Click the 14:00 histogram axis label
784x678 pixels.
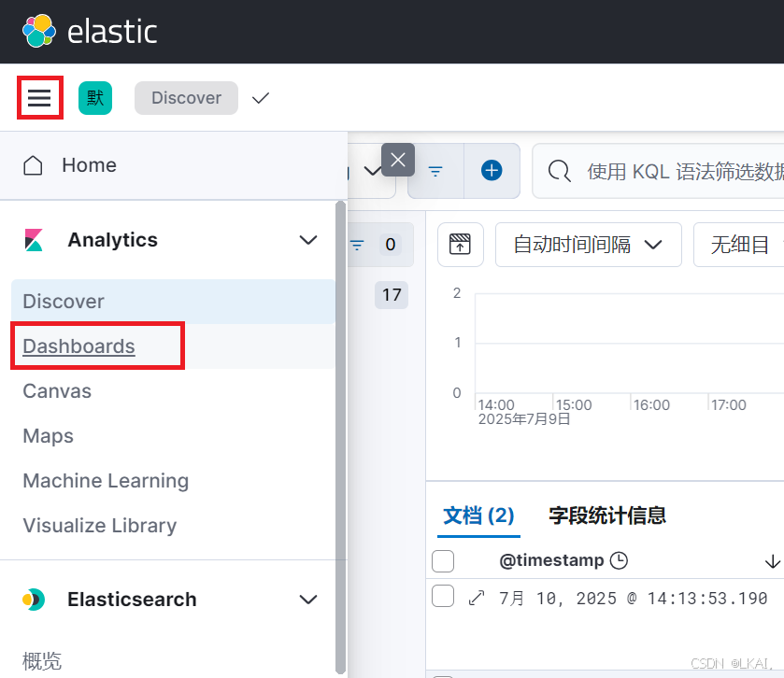click(x=496, y=404)
